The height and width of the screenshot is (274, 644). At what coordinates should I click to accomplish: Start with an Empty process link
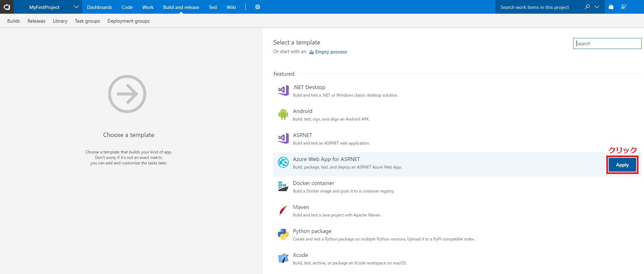click(331, 52)
